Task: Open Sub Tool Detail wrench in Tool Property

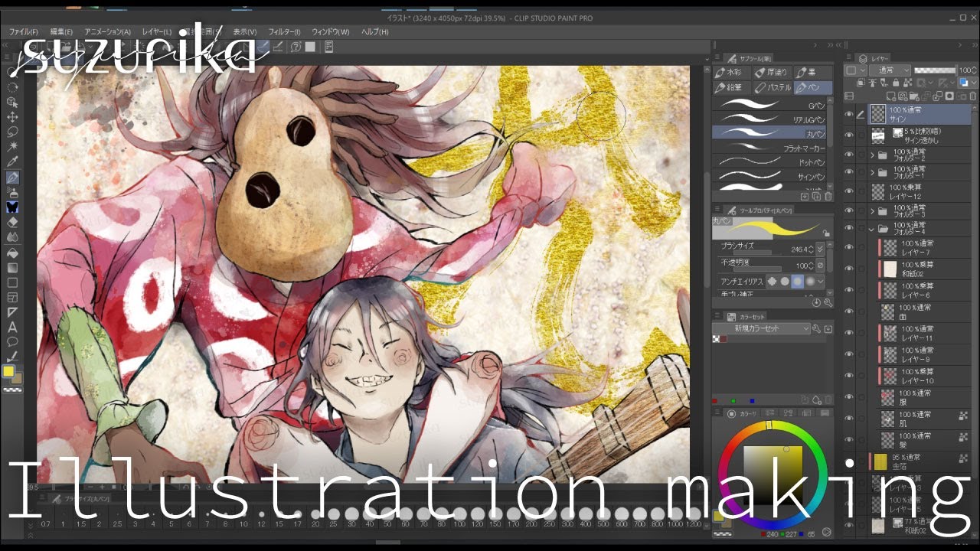Action: click(x=828, y=302)
